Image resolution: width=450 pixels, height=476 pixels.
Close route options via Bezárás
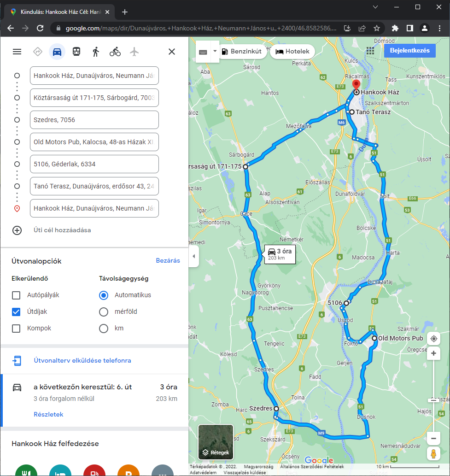point(168,260)
